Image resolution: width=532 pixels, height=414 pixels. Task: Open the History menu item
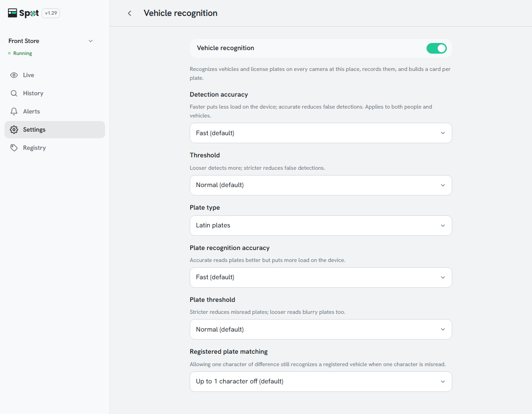point(55,94)
